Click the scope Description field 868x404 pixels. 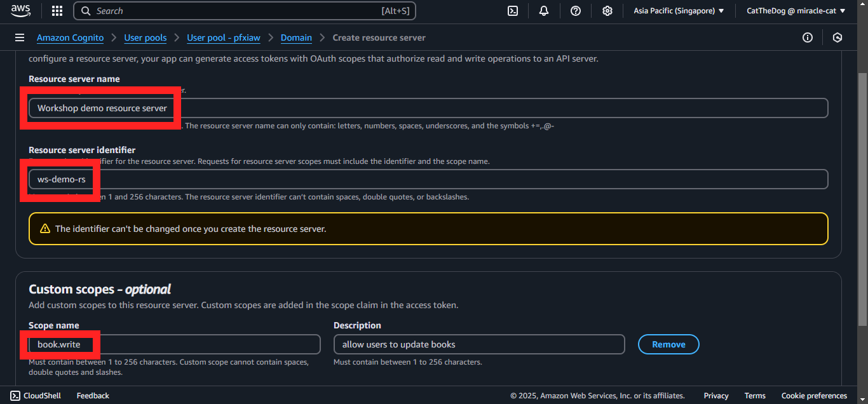[479, 344]
